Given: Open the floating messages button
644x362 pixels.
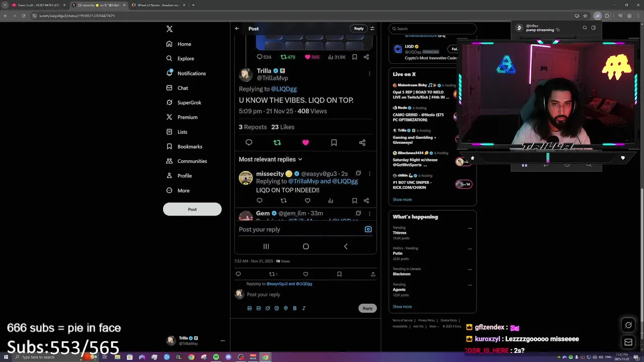Looking at the screenshot, I should (628, 342).
